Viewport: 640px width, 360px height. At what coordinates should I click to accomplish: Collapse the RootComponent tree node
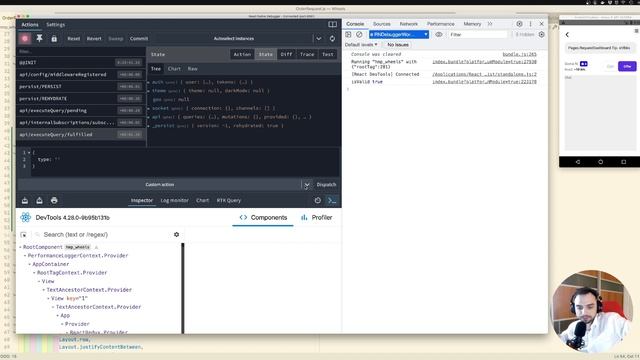click(20, 247)
